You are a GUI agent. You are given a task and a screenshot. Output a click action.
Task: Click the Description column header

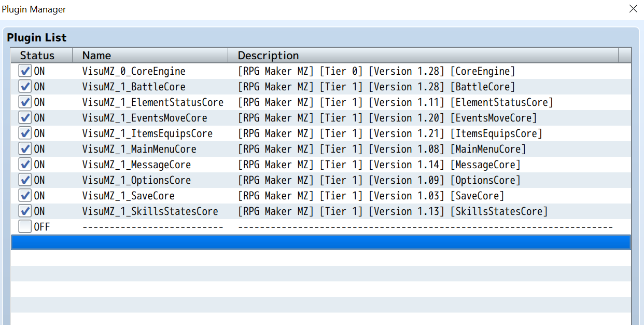tap(423, 56)
